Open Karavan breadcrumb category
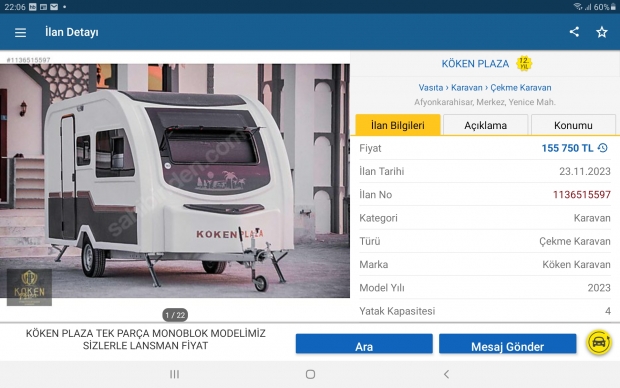 [x=467, y=87]
